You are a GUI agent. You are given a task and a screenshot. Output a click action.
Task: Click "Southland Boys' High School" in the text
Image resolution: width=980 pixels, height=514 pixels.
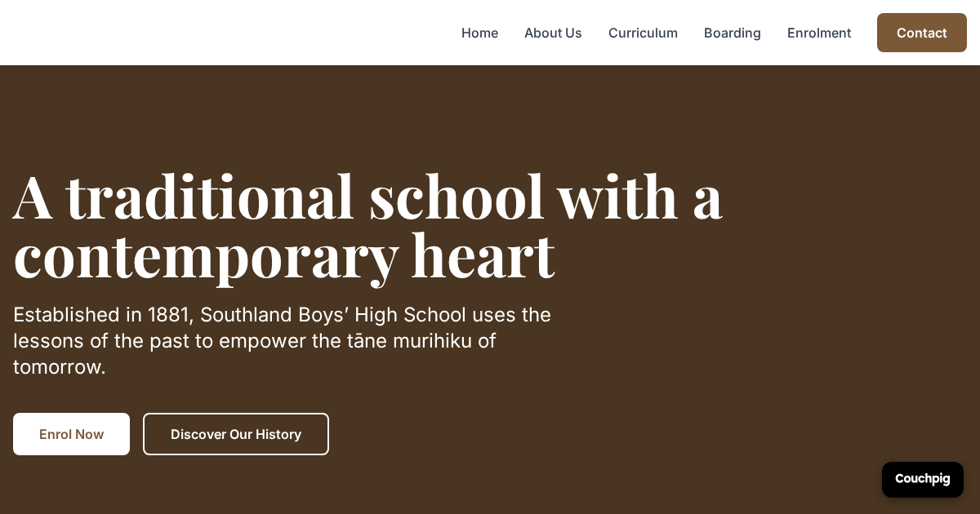pos(333,315)
